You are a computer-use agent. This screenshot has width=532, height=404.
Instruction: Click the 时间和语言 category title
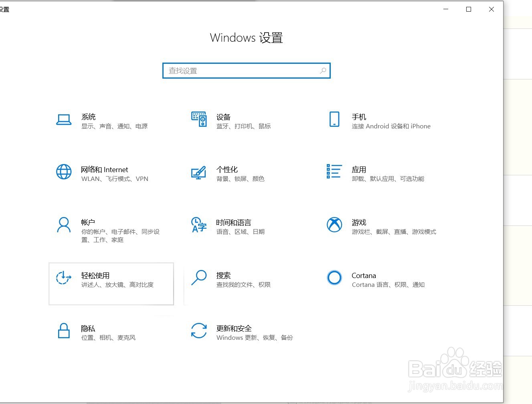[x=234, y=223]
